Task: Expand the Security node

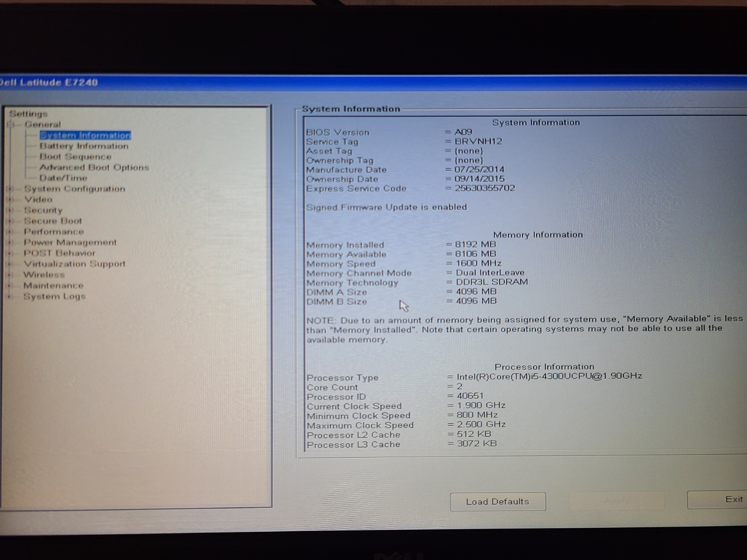Action: coord(9,210)
